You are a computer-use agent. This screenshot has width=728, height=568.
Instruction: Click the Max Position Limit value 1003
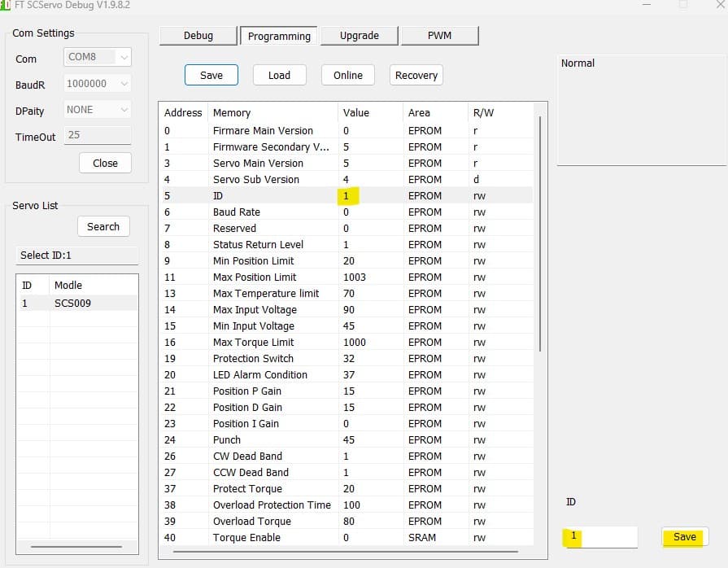(x=355, y=277)
